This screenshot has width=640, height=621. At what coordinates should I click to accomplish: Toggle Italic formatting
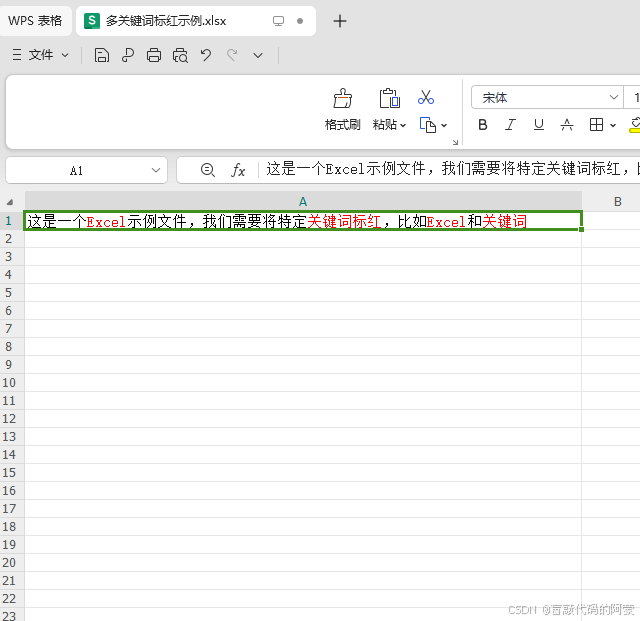(510, 125)
